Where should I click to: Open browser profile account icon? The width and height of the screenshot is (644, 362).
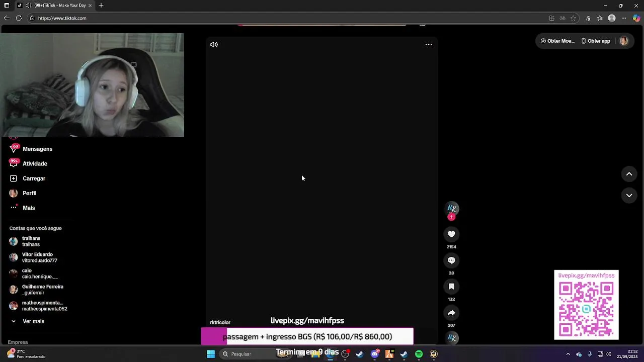point(612,18)
